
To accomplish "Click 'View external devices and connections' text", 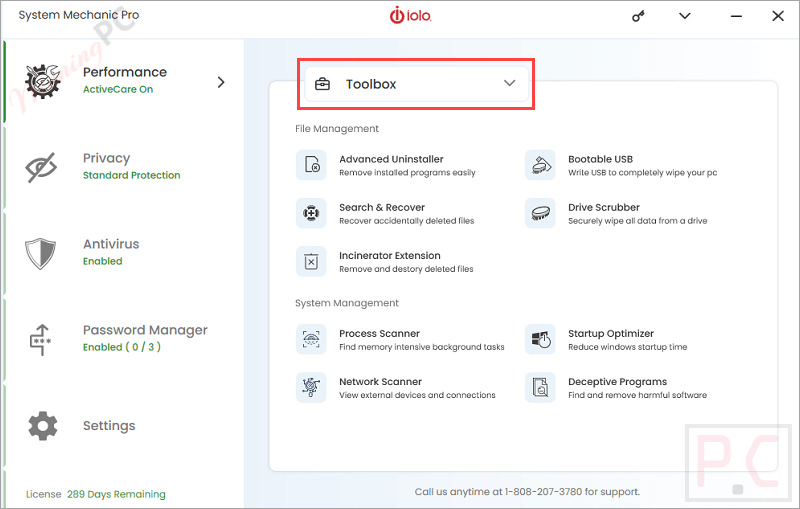I will pos(417,395).
